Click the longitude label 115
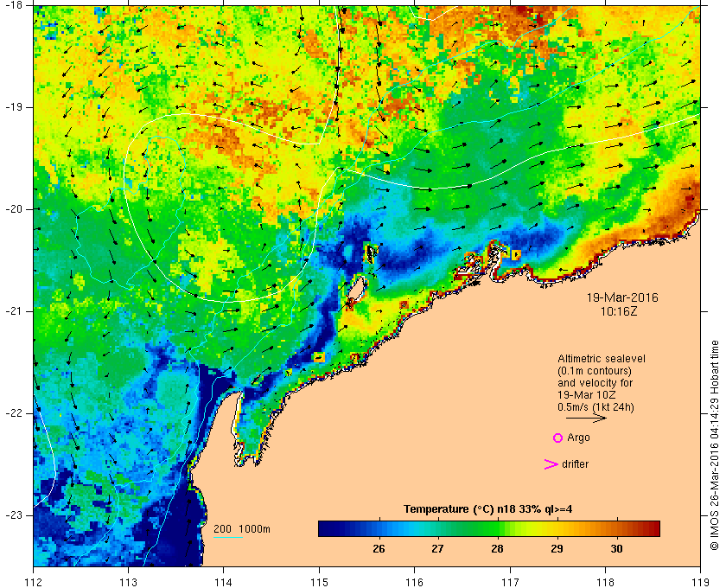This screenshot has width=726, height=588. tap(319, 582)
